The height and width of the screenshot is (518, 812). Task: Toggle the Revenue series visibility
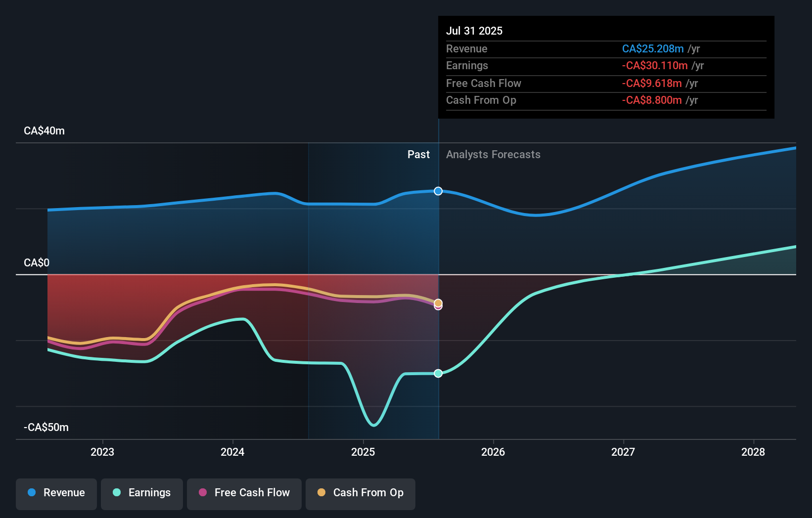click(x=56, y=493)
